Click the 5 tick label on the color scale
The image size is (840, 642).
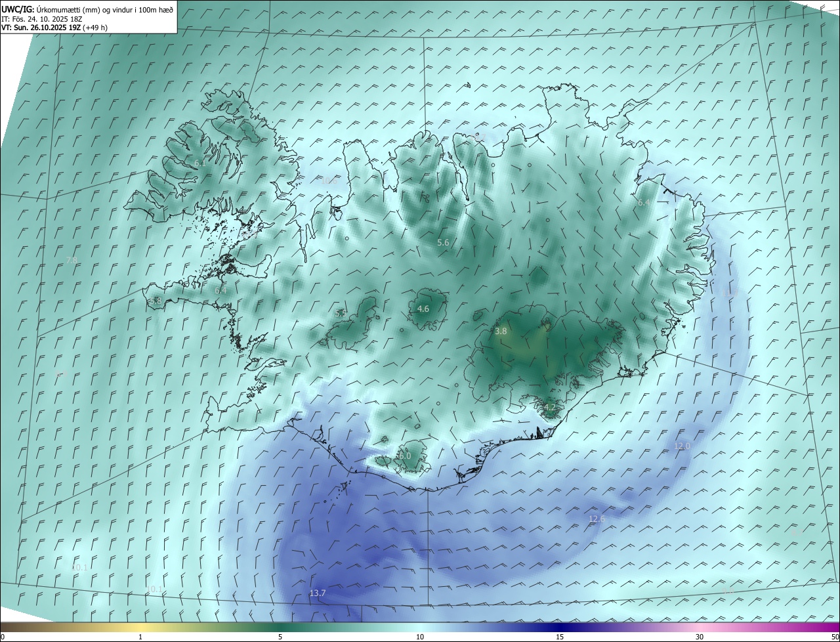[280, 637]
